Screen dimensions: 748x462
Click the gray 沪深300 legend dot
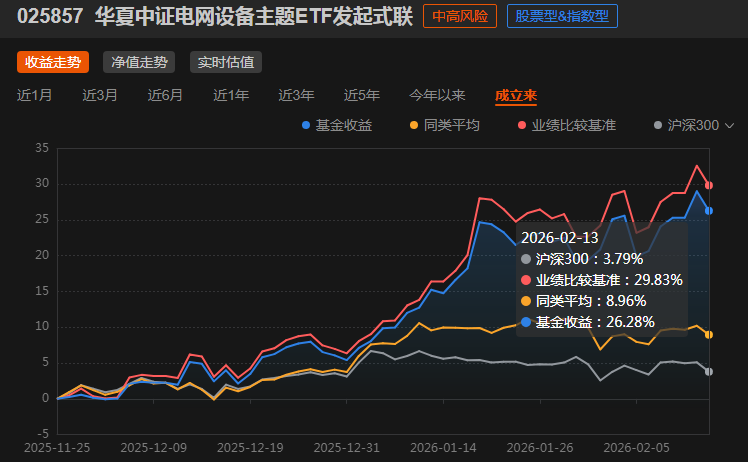tap(658, 126)
